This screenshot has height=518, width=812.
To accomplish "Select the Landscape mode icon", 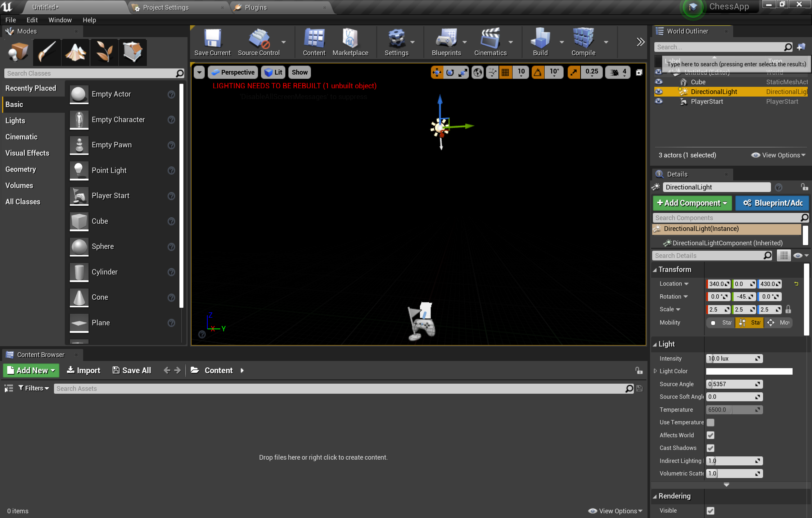I will coord(75,52).
